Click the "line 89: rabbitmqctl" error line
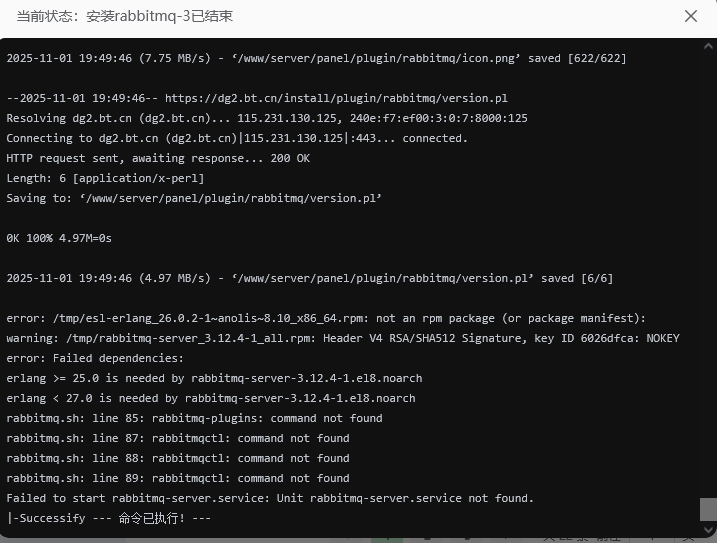 (x=178, y=478)
